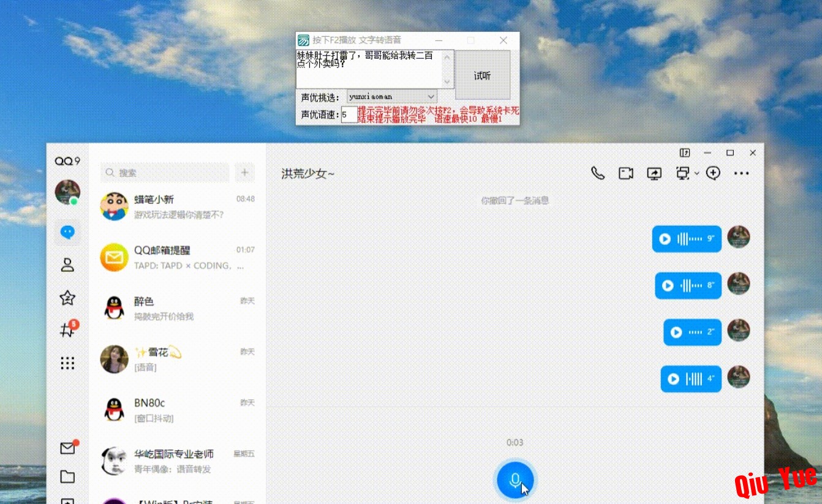Open the chat with 醉色
The image size is (822, 504).
pos(178,309)
